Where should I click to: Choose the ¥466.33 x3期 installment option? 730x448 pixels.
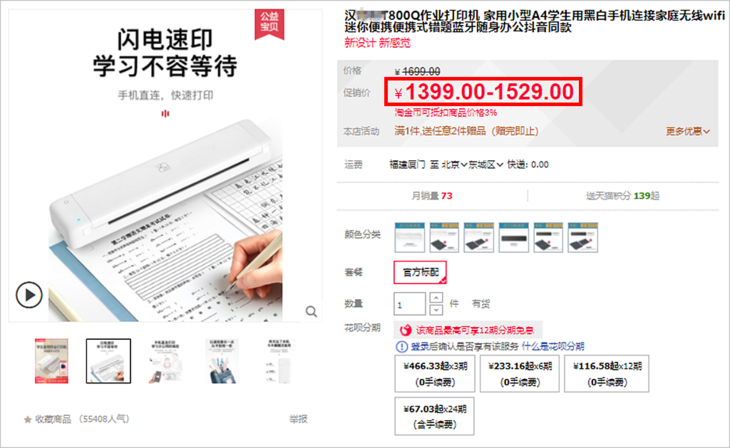click(x=435, y=374)
